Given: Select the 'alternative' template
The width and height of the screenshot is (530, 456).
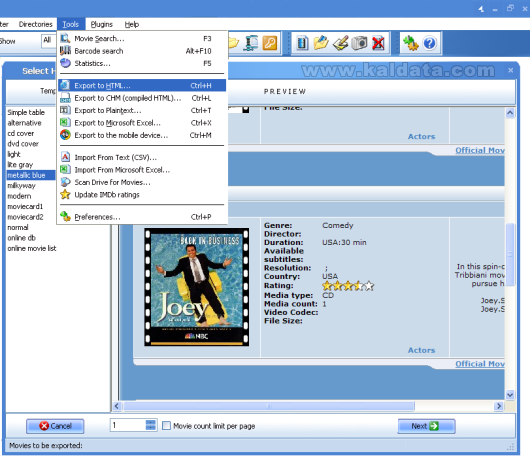Looking at the screenshot, I should [24, 123].
